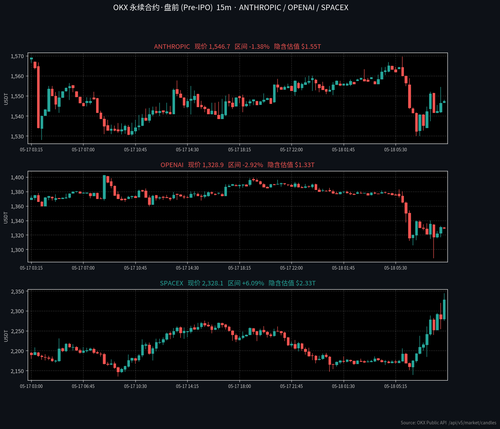Viewport: 500px width, 429px height.
Task: Click the 1,400 price label on OpenAI axis
Action: 17,178
